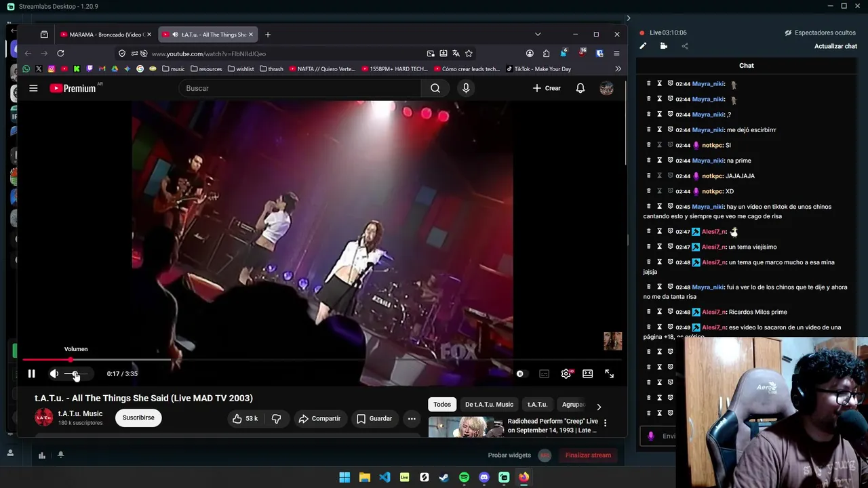The image size is (868, 488).
Task: Focus the Buscar search field
Action: (x=300, y=88)
